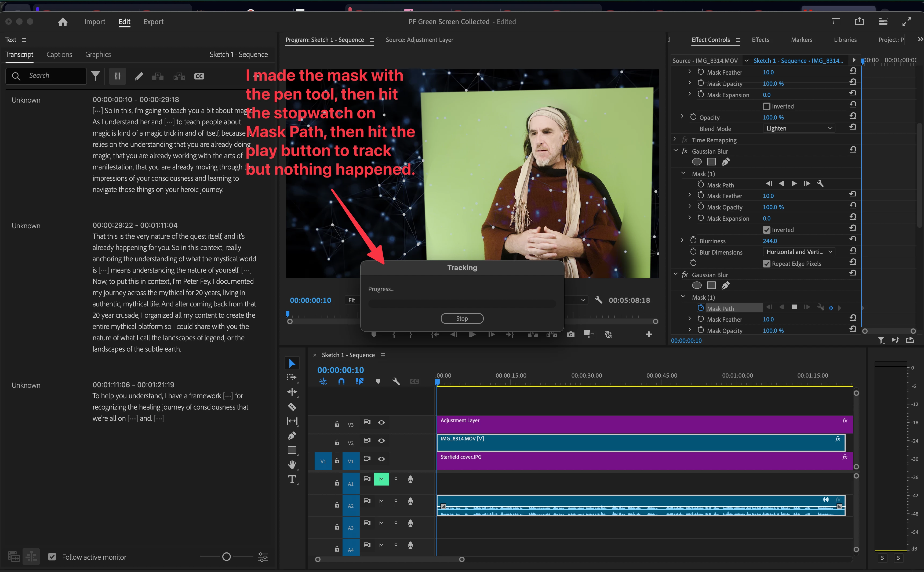Click the Ripple Edit tool
Viewport: 924px width, 572px height.
click(x=292, y=392)
